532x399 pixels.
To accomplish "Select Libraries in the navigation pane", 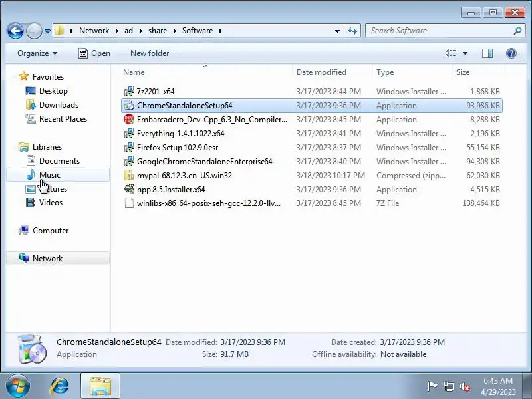I will click(x=47, y=147).
